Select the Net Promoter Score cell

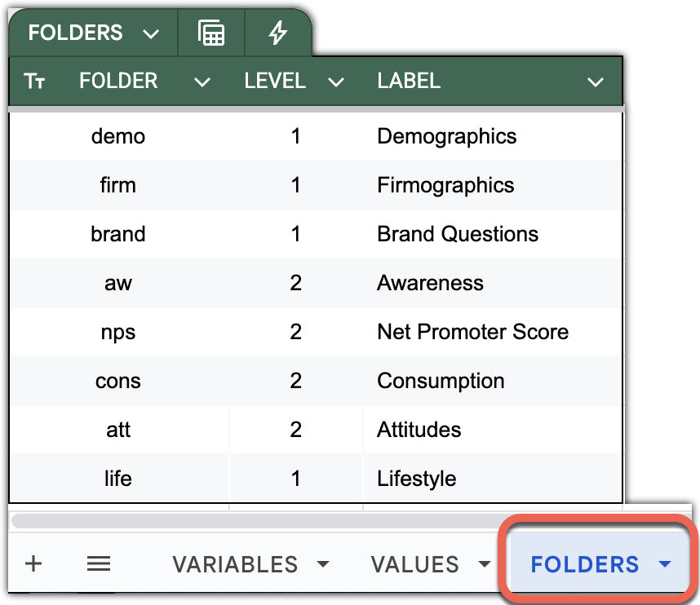click(472, 332)
